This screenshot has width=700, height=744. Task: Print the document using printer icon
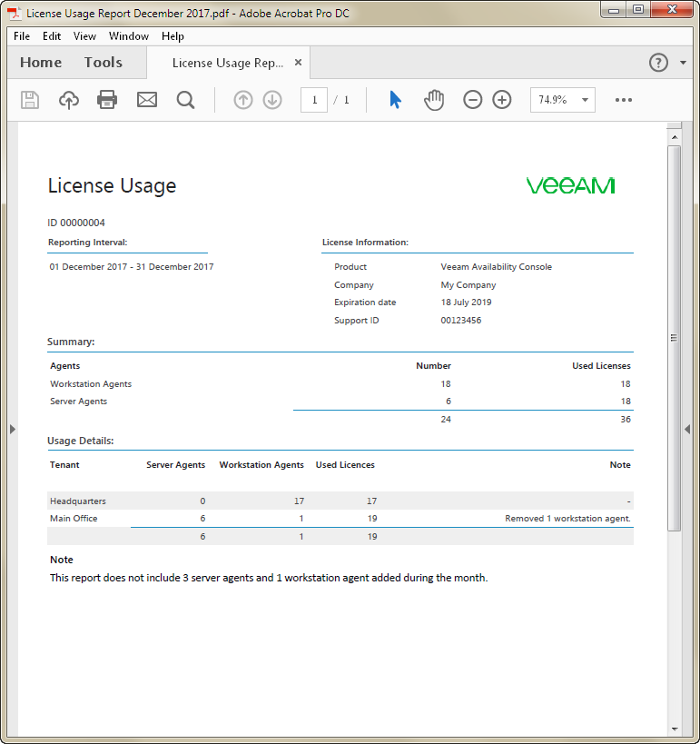pos(107,100)
